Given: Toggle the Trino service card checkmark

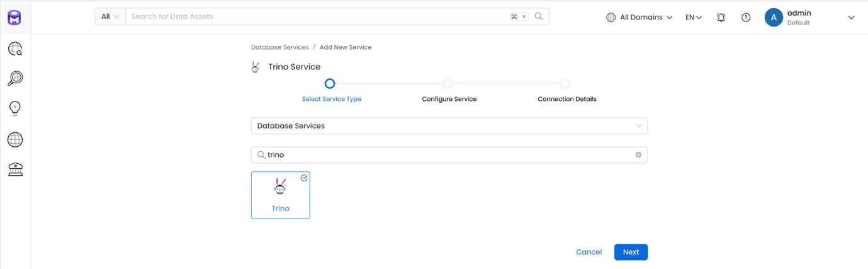Looking at the screenshot, I should tap(304, 178).
